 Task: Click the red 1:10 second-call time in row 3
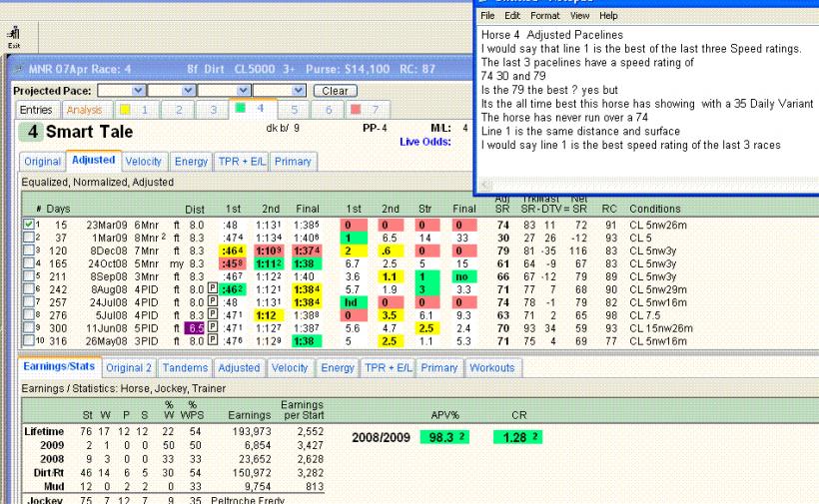click(x=269, y=251)
